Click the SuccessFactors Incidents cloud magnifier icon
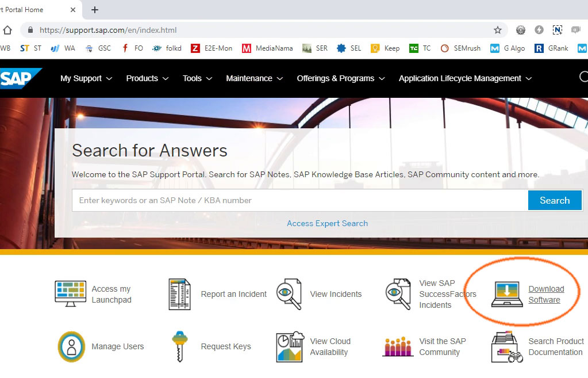This screenshot has height=378, width=588. (x=398, y=294)
